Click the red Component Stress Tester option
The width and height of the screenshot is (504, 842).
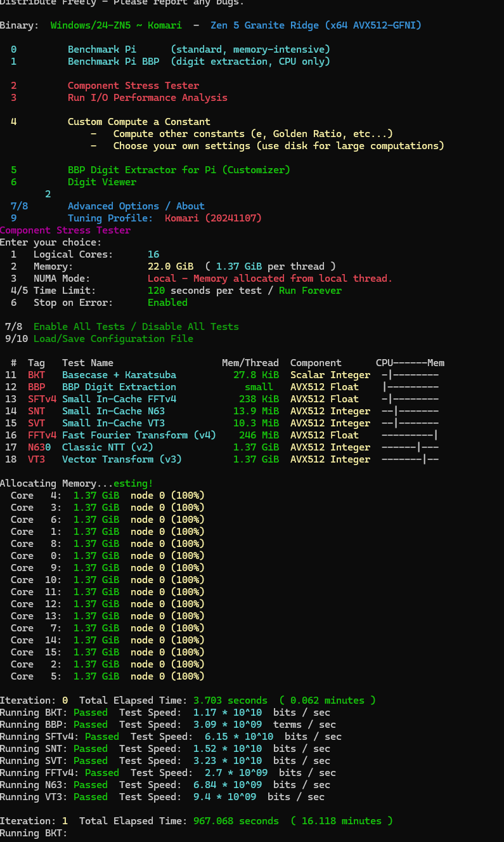click(x=133, y=86)
